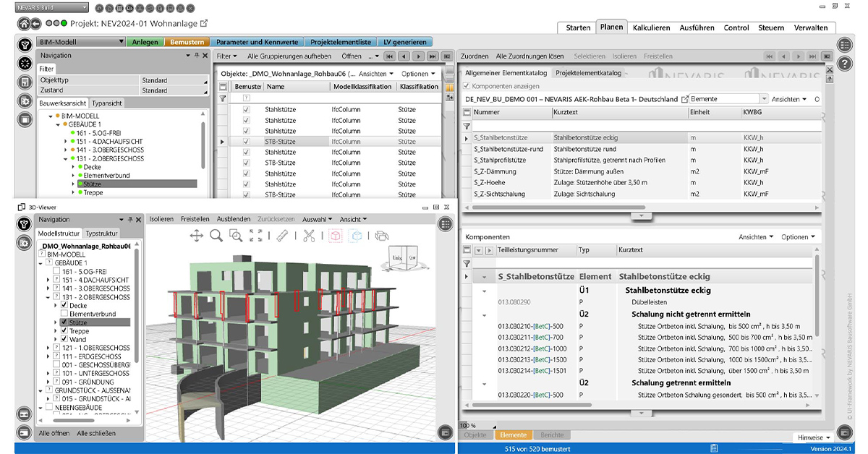Activate the Zoom magnifier tool in 3D viewer
This screenshot has width=868, height=454.
216,235
